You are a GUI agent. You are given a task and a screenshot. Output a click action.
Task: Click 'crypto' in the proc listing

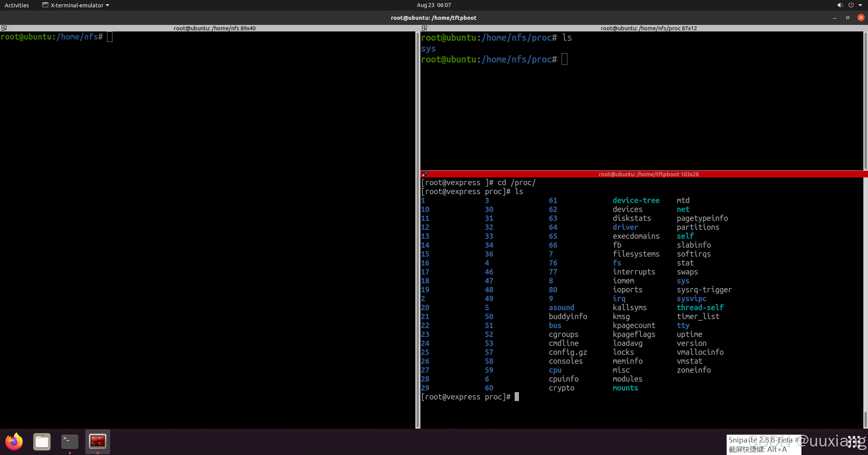pos(561,388)
